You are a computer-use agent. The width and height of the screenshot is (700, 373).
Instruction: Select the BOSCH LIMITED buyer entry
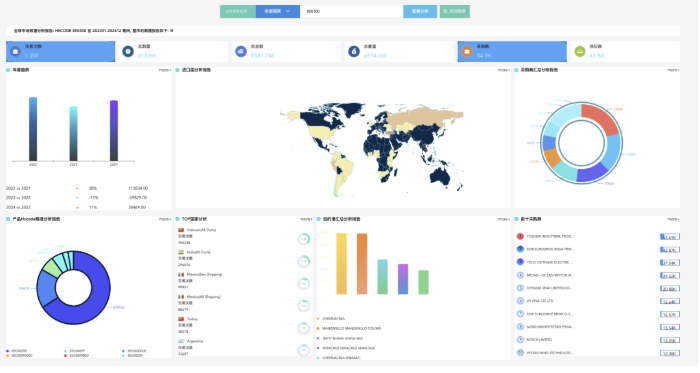pos(539,340)
